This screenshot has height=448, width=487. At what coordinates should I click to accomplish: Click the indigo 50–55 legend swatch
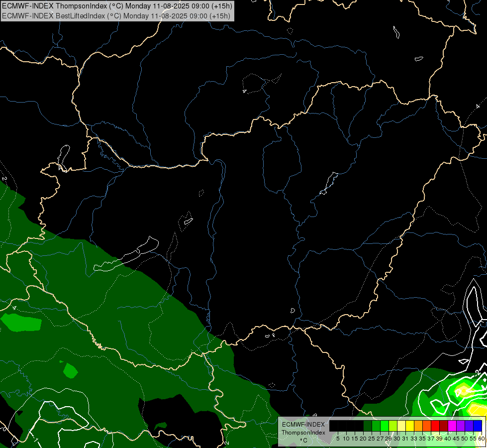(x=469, y=426)
